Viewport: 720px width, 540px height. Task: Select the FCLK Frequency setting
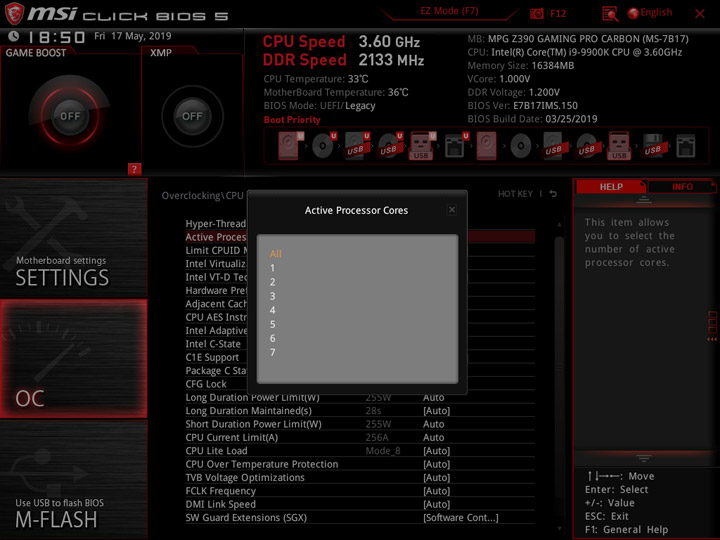coord(360,491)
